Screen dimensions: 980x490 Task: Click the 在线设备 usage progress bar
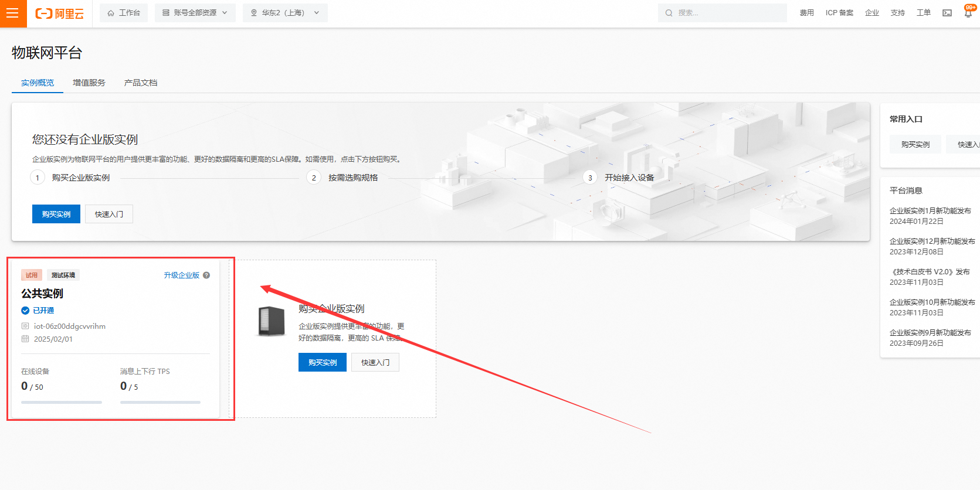62,402
